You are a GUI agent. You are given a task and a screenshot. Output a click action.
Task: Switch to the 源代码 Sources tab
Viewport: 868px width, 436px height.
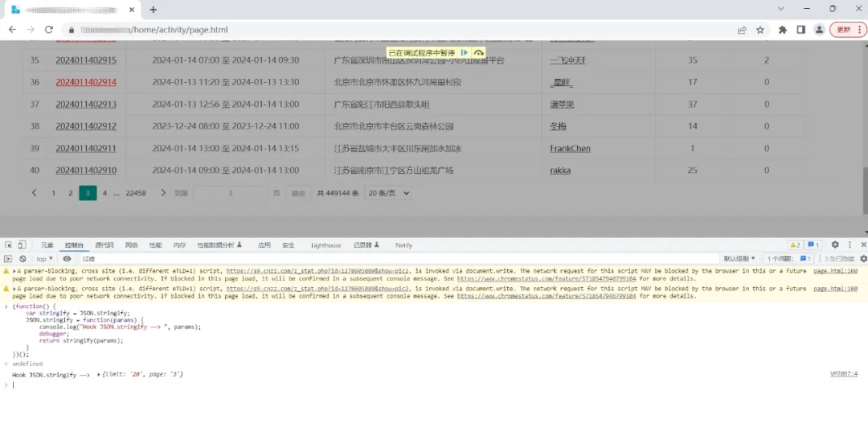(x=104, y=245)
